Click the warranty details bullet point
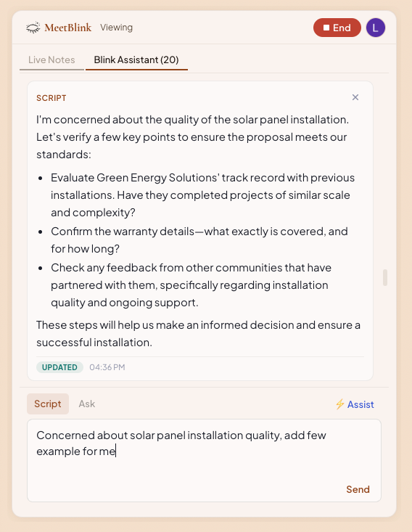Screen dimensions: 412x532 (199, 240)
